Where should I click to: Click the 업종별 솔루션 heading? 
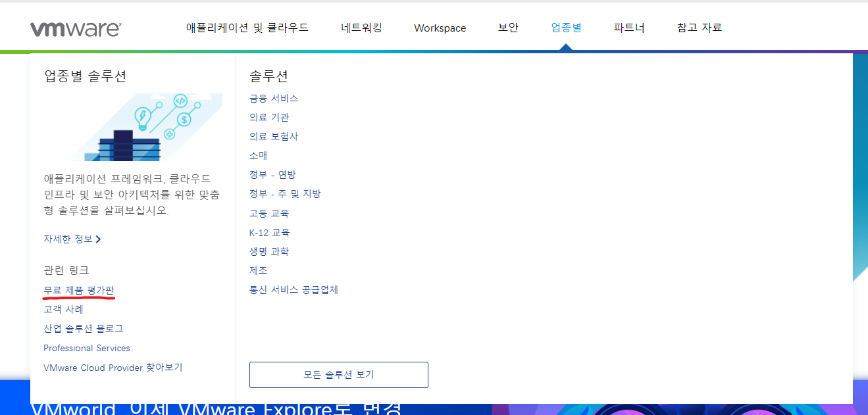(x=85, y=76)
